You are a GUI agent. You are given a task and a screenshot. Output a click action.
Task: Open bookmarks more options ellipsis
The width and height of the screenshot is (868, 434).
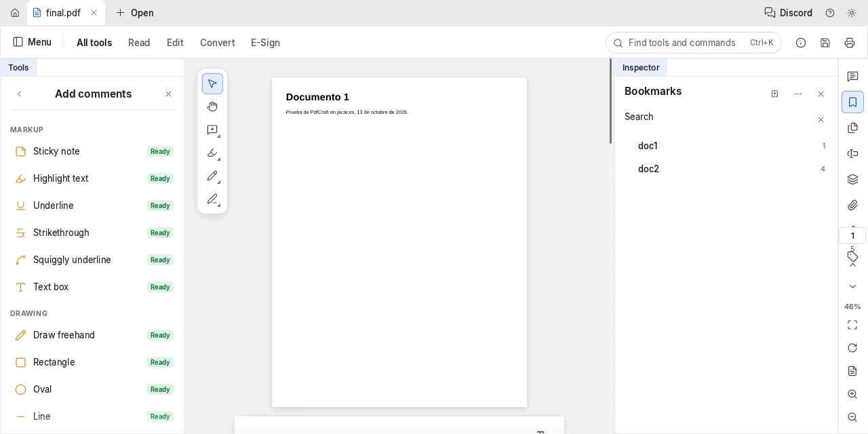point(798,94)
